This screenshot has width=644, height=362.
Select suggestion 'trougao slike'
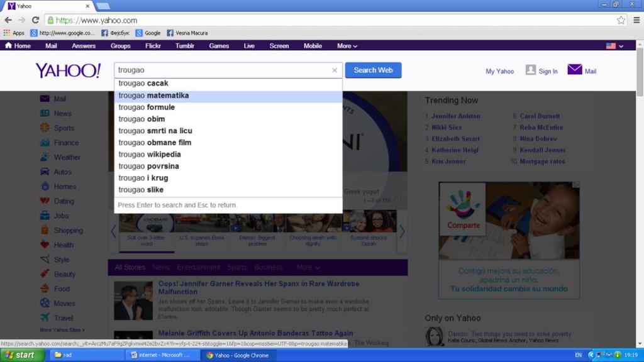coord(228,190)
